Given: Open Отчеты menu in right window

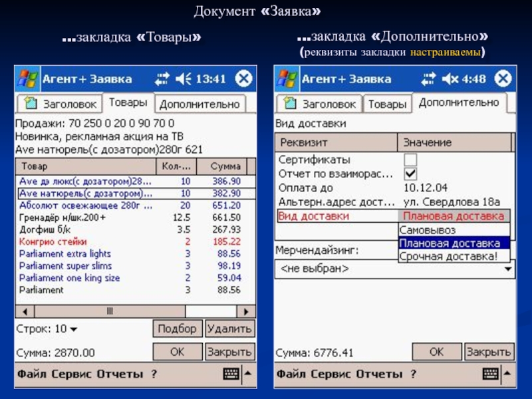Looking at the screenshot, I should coord(379,374).
